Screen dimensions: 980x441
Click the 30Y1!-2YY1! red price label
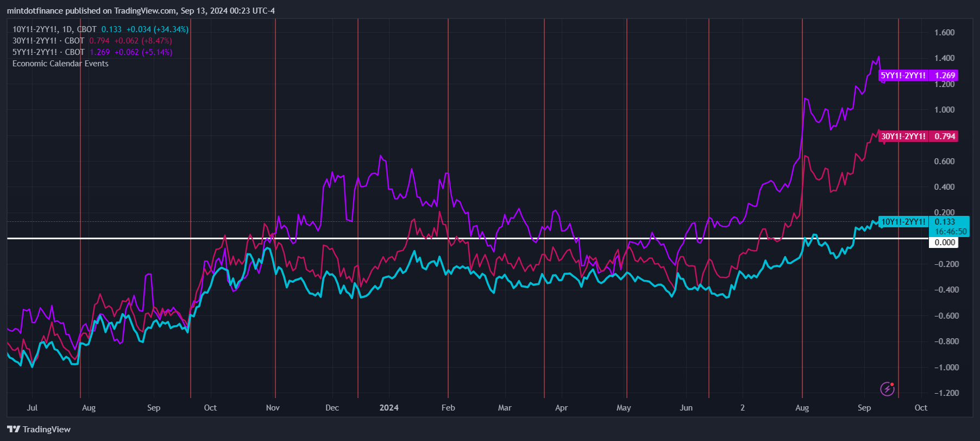918,136
